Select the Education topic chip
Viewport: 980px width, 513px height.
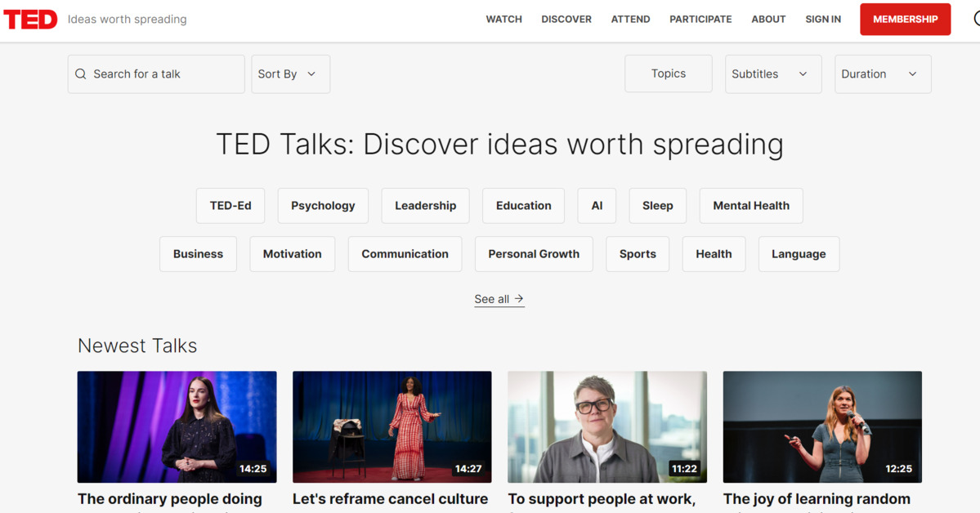point(524,206)
